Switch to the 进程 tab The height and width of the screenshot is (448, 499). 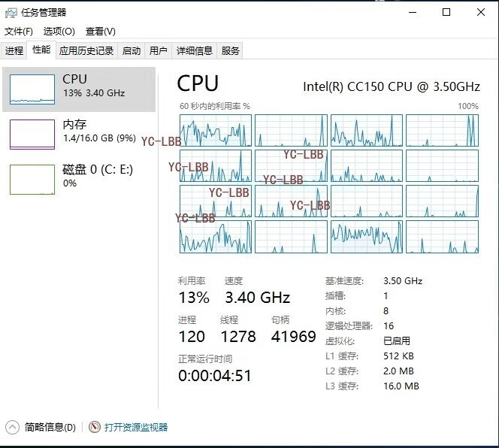point(14,51)
